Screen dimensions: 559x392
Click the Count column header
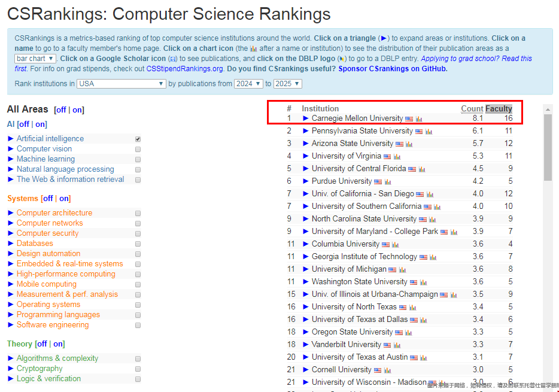tap(472, 108)
